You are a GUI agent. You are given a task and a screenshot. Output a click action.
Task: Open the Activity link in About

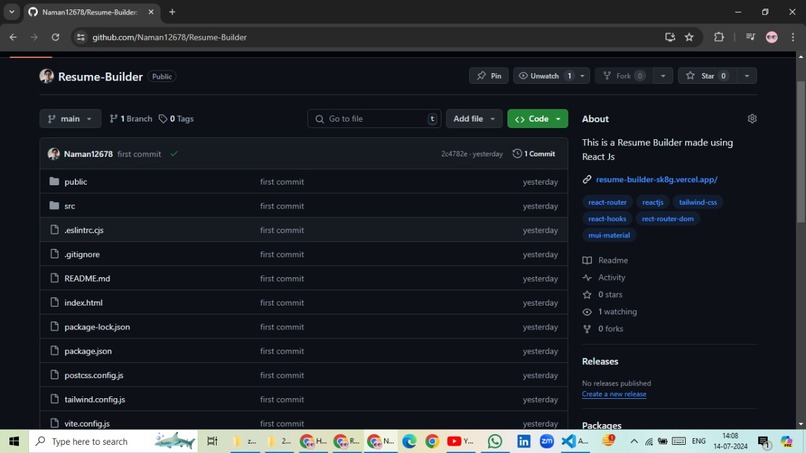[x=611, y=277]
